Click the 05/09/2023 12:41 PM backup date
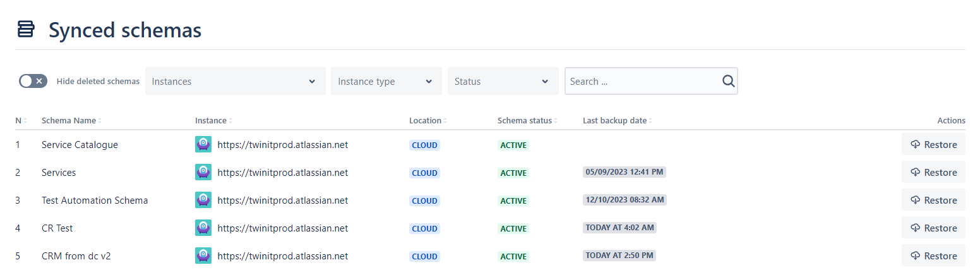 point(624,171)
